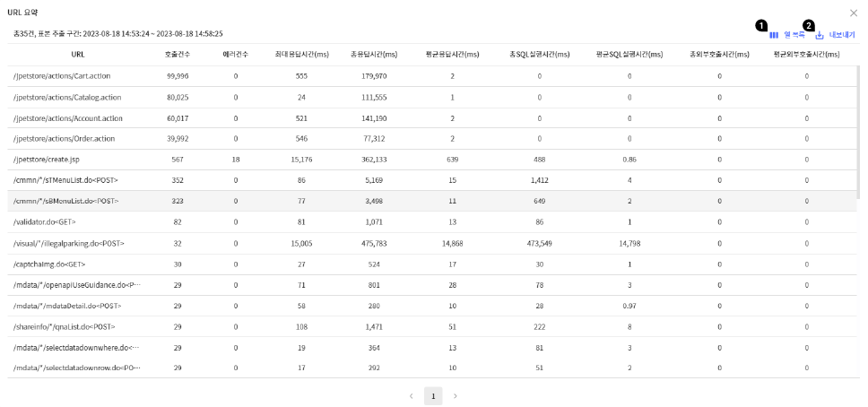Click the URL column header
Screen dimensions: 868x407
pos(78,55)
